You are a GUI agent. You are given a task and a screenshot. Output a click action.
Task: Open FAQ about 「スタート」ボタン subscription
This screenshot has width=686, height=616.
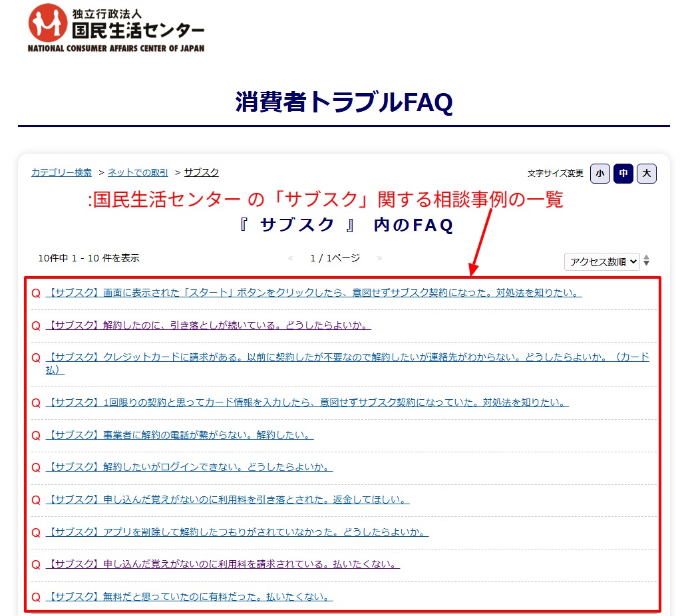point(313,293)
